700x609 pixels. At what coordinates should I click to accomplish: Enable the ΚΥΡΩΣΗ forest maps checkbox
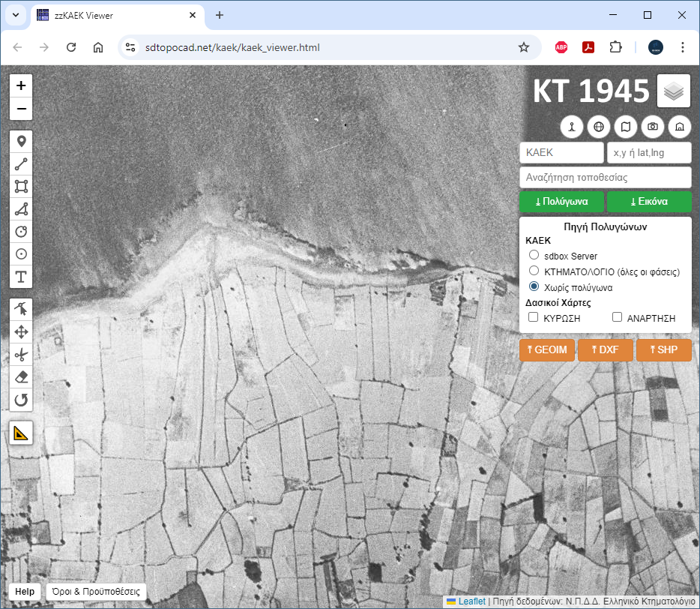[534, 317]
